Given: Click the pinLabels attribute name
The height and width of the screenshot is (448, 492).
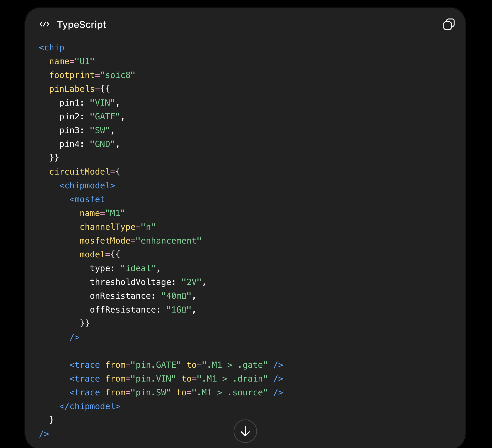Looking at the screenshot, I should [x=72, y=89].
